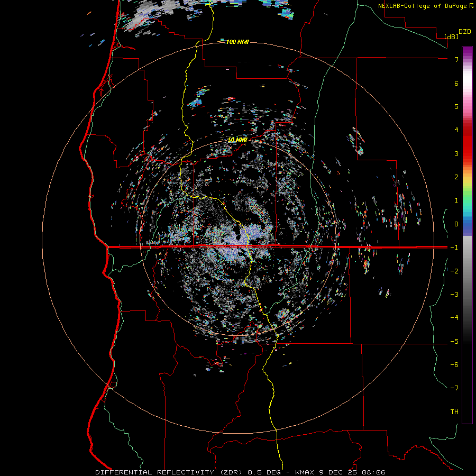Image resolution: width=476 pixels, height=476 pixels.
Task: Click the DIFFERENTIAL REFLECTIVITY caption text
Action: [x=155, y=472]
